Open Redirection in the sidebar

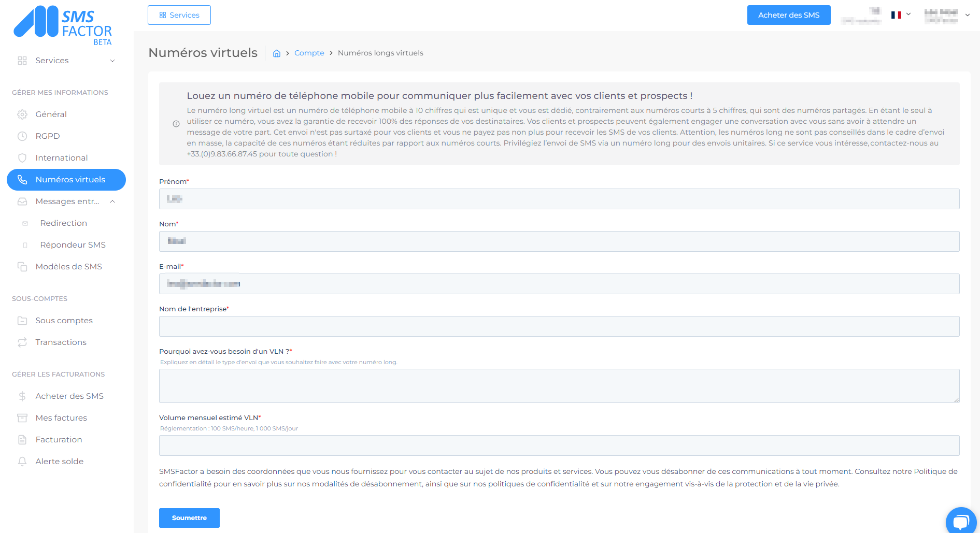pyautogui.click(x=63, y=223)
